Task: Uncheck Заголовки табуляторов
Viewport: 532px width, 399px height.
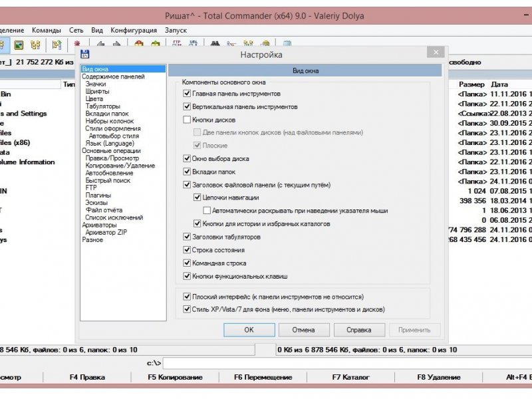Action: [187, 237]
